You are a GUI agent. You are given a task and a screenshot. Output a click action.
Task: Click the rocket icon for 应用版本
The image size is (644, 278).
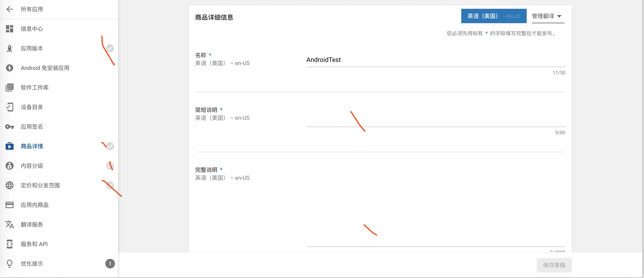coord(10,48)
